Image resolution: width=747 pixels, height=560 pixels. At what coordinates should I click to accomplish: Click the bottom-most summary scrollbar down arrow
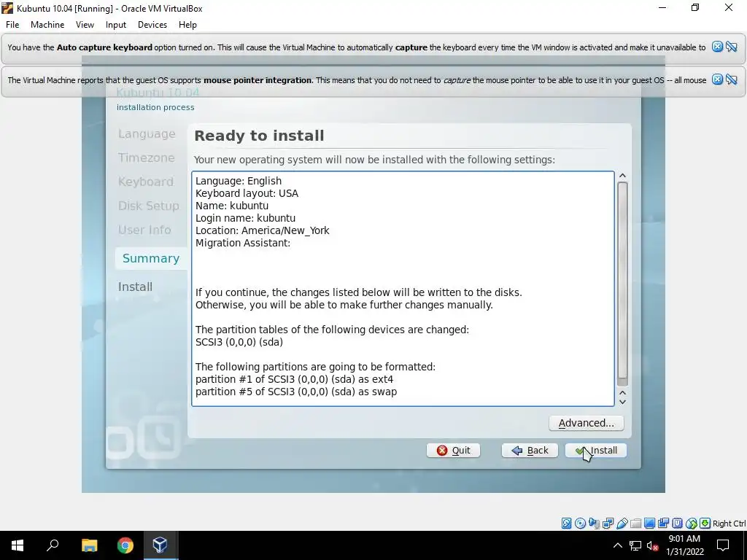click(x=622, y=402)
